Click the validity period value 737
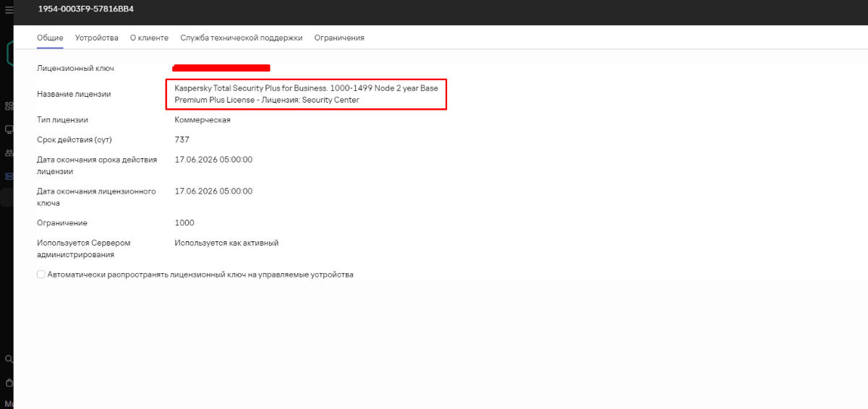Image resolution: width=868 pixels, height=409 pixels. coord(182,139)
